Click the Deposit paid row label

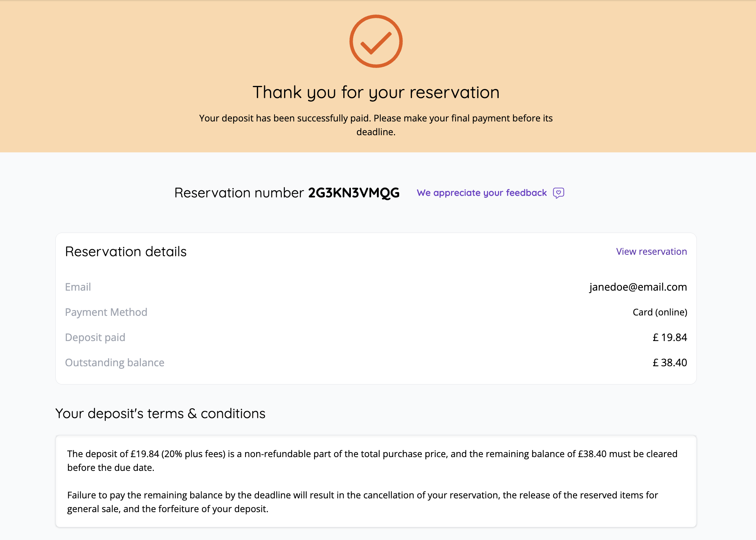[95, 337]
